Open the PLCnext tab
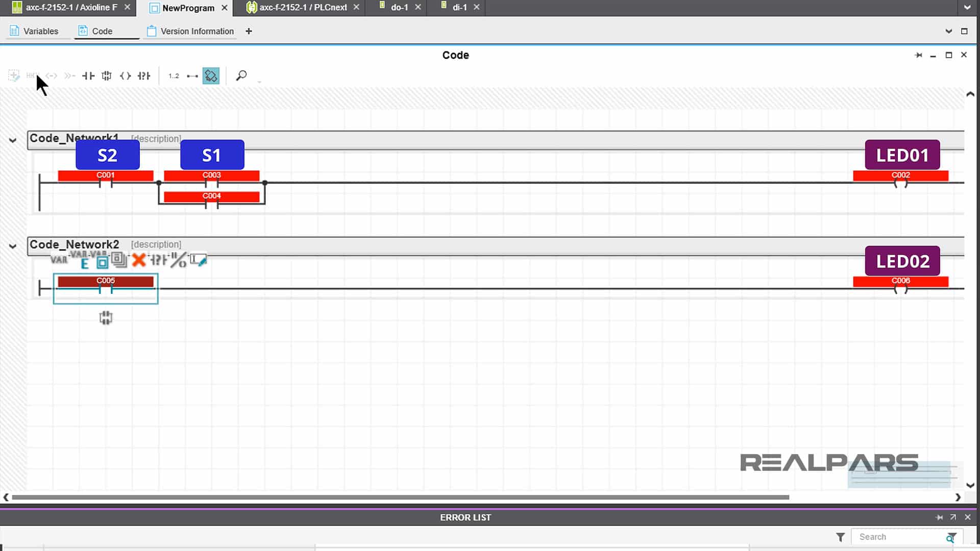This screenshot has width=980, height=551. [302, 7]
